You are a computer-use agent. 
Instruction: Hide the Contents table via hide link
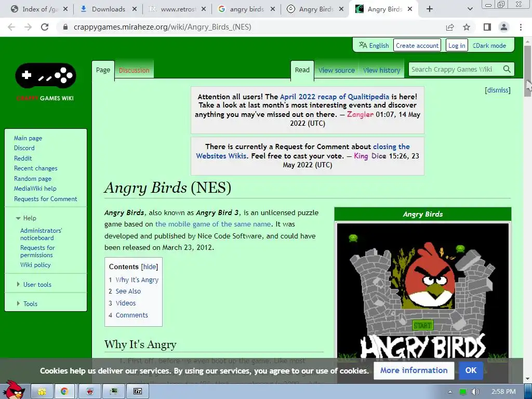point(150,267)
